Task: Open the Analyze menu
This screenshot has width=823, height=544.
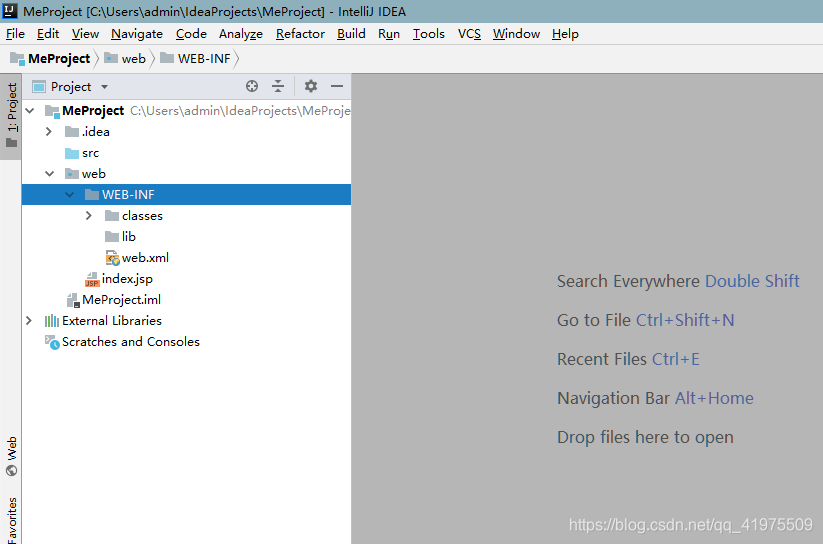Action: point(241,34)
